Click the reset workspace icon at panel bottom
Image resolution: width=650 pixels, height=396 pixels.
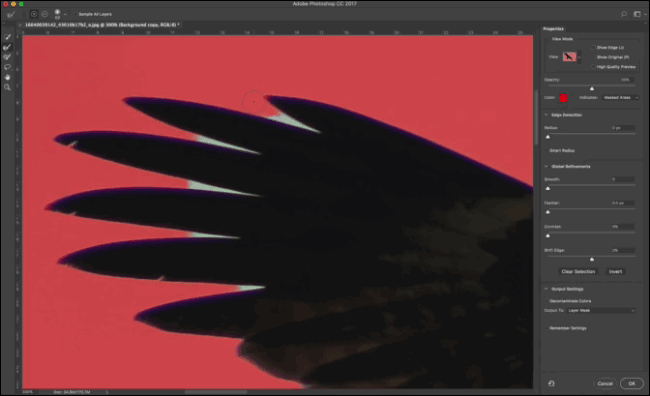tap(551, 384)
